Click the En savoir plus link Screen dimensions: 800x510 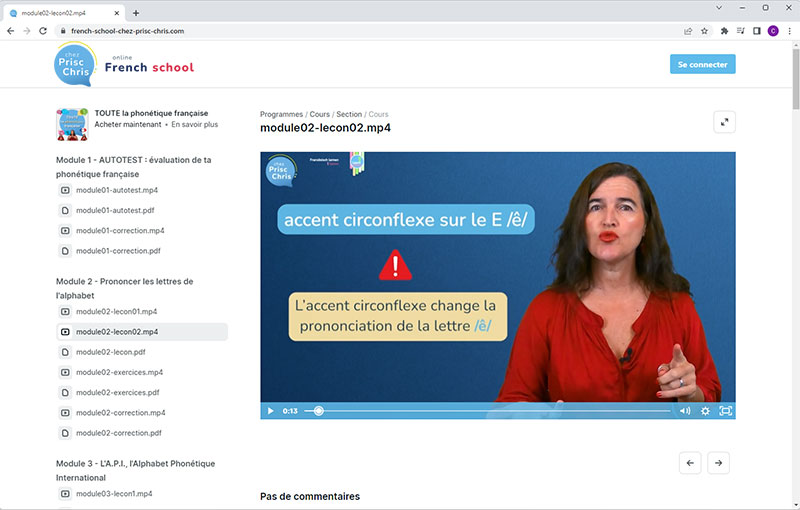(x=194, y=125)
